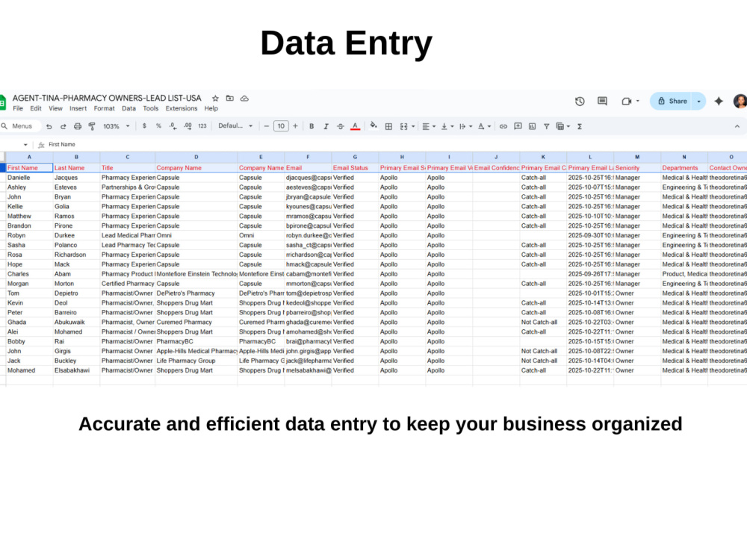Open the View menu
Image resolution: width=747 pixels, height=560 pixels.
tap(56, 108)
